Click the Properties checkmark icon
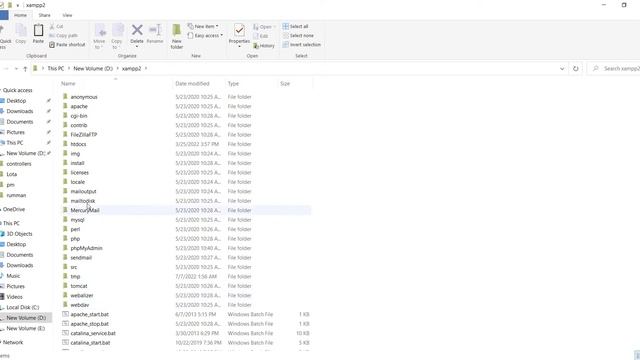640x360 pixels. coord(240,30)
